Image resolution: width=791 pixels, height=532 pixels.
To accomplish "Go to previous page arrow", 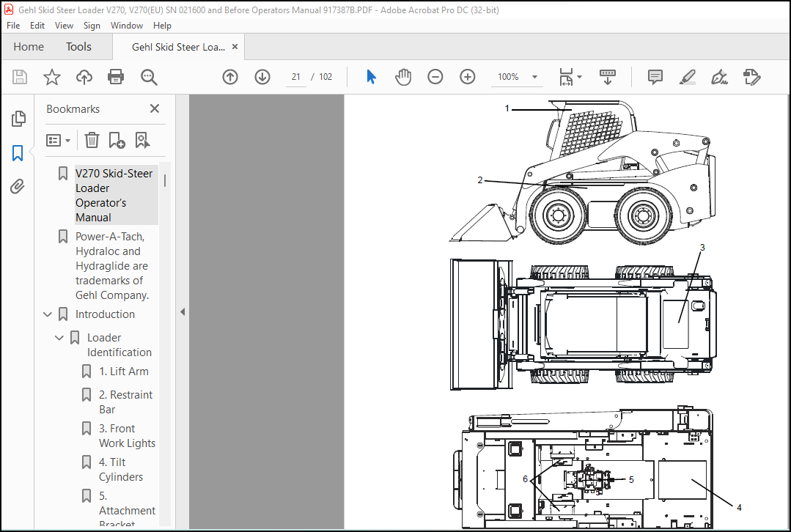I will pyautogui.click(x=230, y=77).
